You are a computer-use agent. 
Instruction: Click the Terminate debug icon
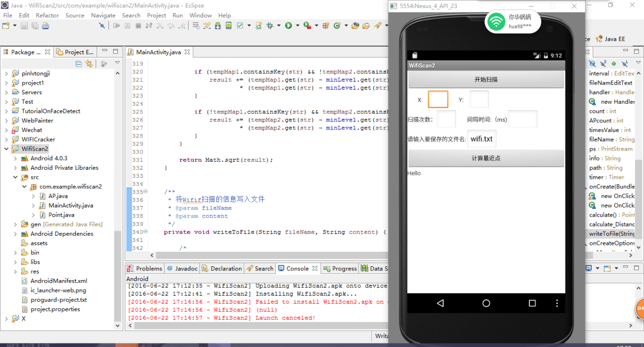(138, 25)
